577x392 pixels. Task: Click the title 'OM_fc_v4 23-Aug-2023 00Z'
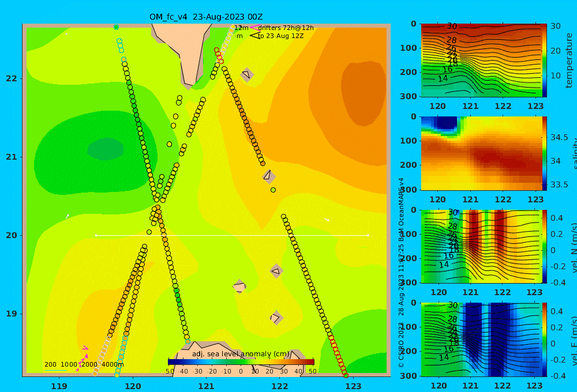[206, 17]
